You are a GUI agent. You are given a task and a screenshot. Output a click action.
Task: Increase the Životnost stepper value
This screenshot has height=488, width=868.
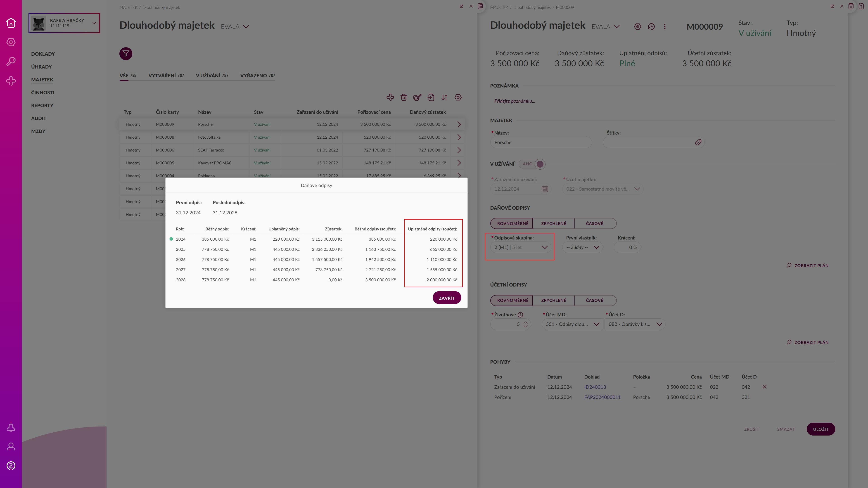pos(525,322)
